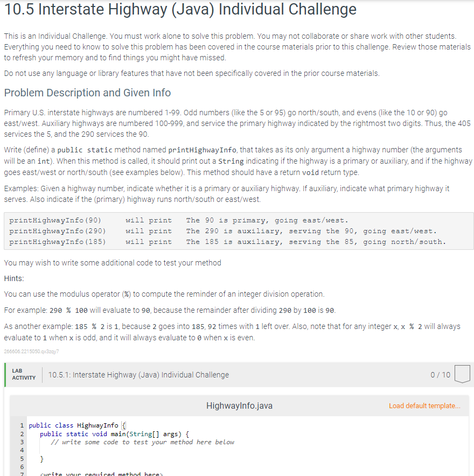
Task: Select line number 1 in the gutter
Action: [x=22, y=425]
